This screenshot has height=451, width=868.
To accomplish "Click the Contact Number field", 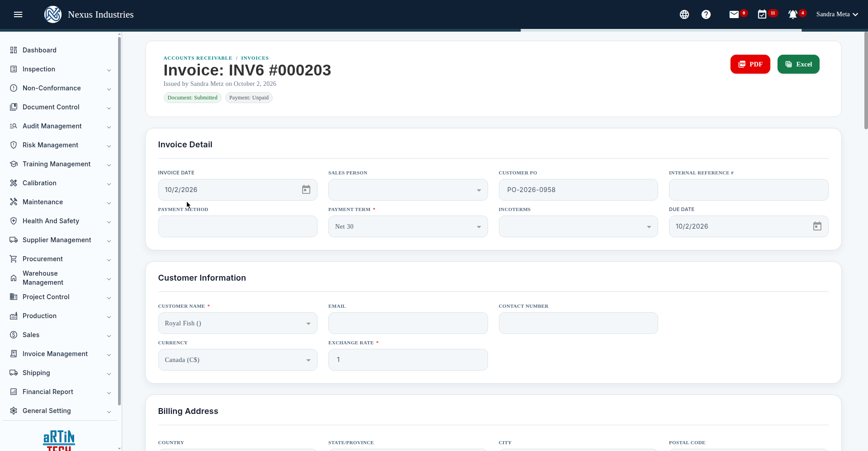I will 578,323.
